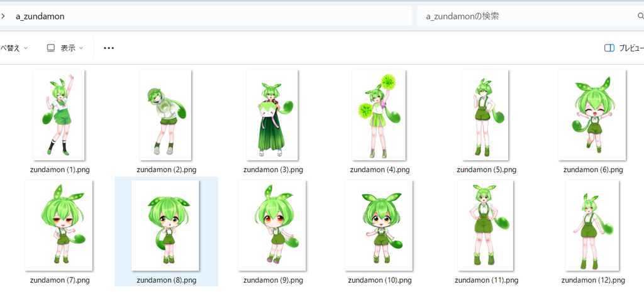Click the file name zundamon (11).png

486,281
